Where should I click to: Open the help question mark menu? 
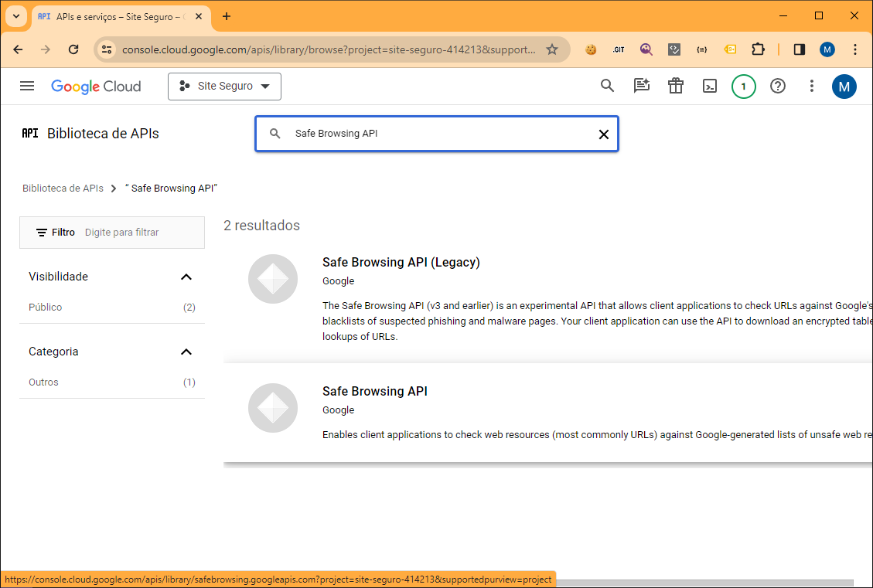(777, 87)
